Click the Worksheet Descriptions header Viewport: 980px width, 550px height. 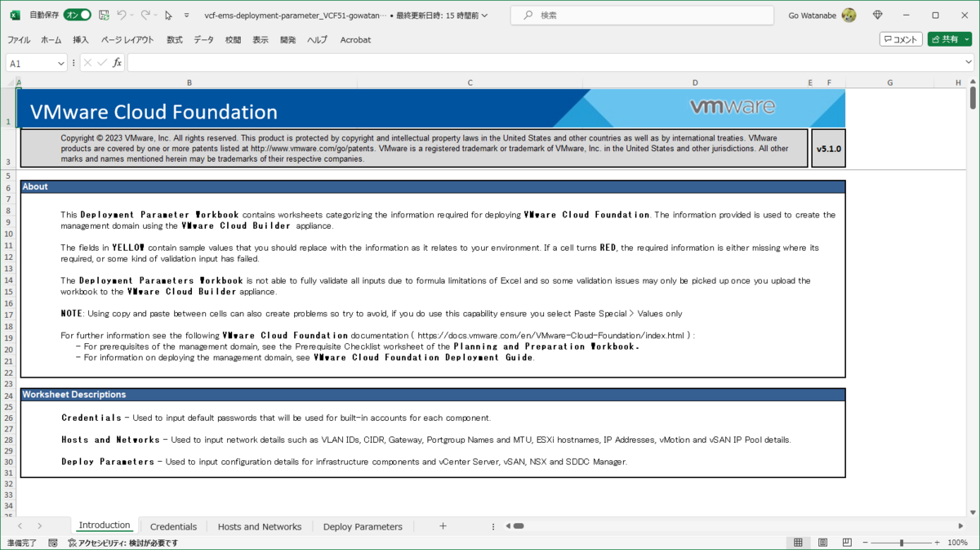433,395
